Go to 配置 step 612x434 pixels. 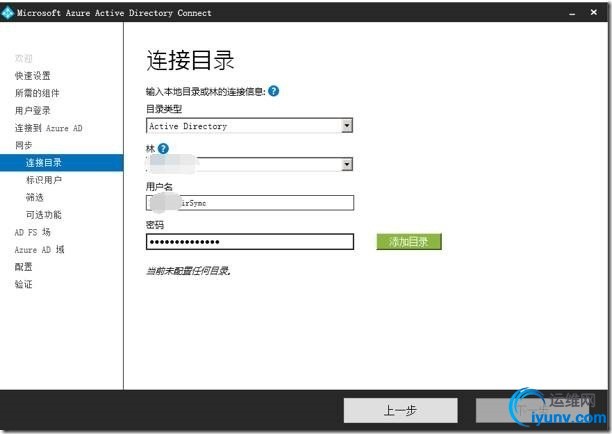click(x=23, y=267)
